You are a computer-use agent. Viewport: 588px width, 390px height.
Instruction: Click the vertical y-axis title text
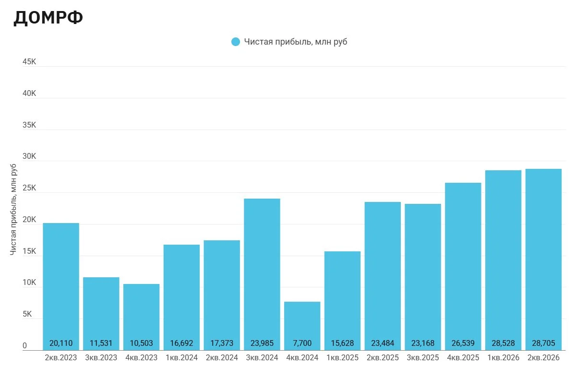(13, 209)
